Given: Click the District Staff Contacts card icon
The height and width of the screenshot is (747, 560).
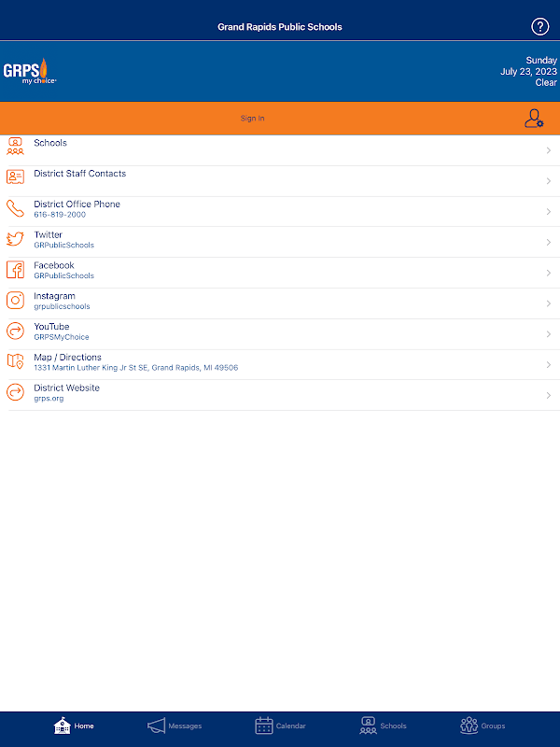Looking at the screenshot, I should [15, 176].
